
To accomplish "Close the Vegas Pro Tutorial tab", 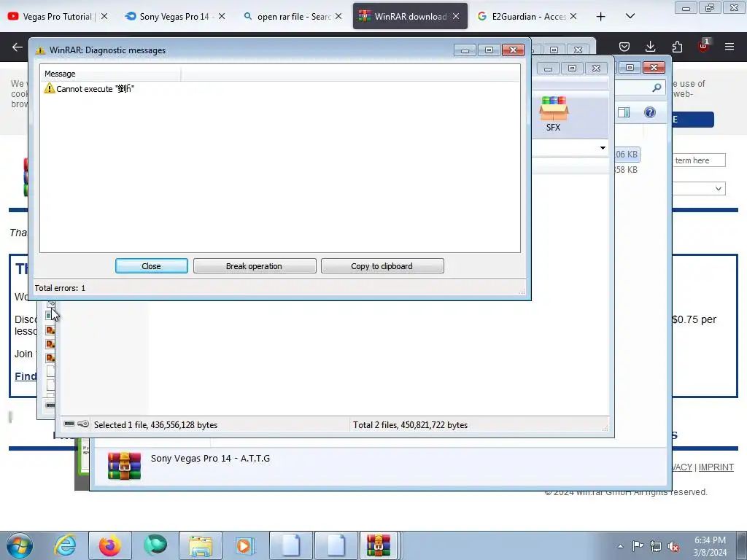I will point(104,16).
